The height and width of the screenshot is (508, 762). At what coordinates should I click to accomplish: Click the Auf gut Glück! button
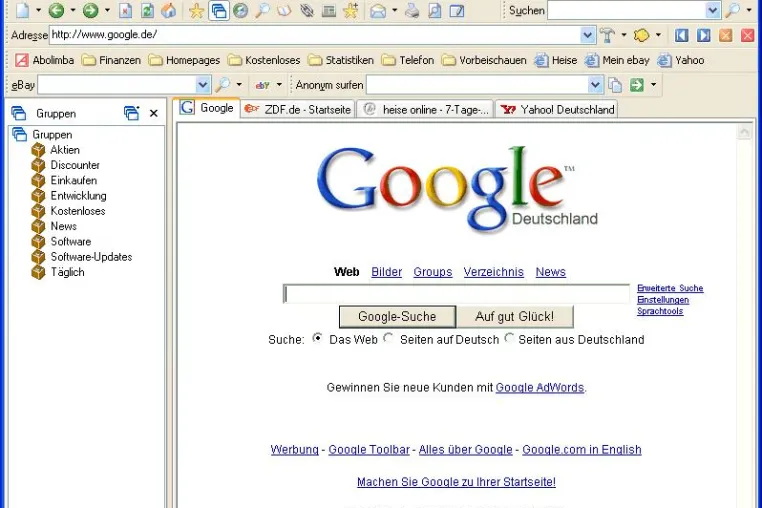pyautogui.click(x=515, y=317)
